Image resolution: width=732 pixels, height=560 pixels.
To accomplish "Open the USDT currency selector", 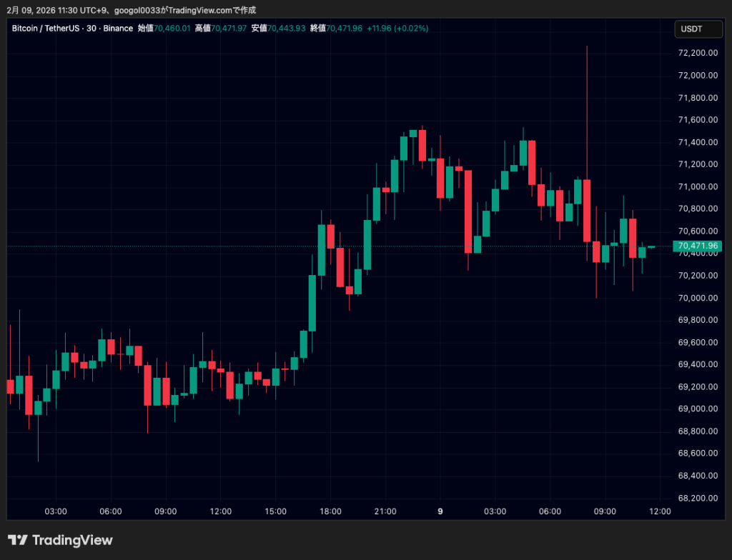I will (698, 29).
